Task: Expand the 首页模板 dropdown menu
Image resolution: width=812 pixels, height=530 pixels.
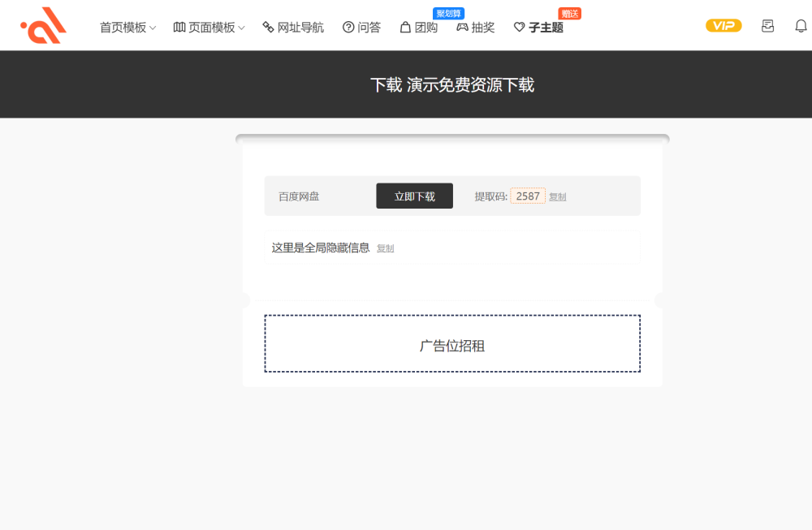Action: point(127,28)
